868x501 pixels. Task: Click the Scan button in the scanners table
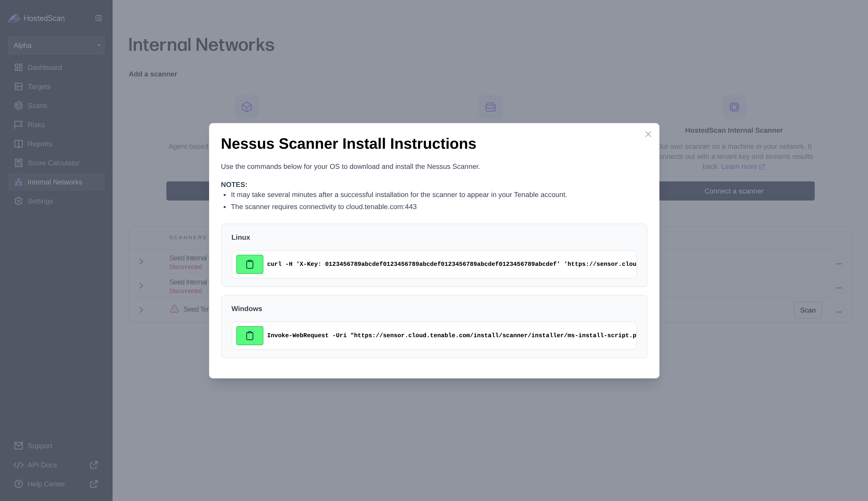tap(807, 310)
